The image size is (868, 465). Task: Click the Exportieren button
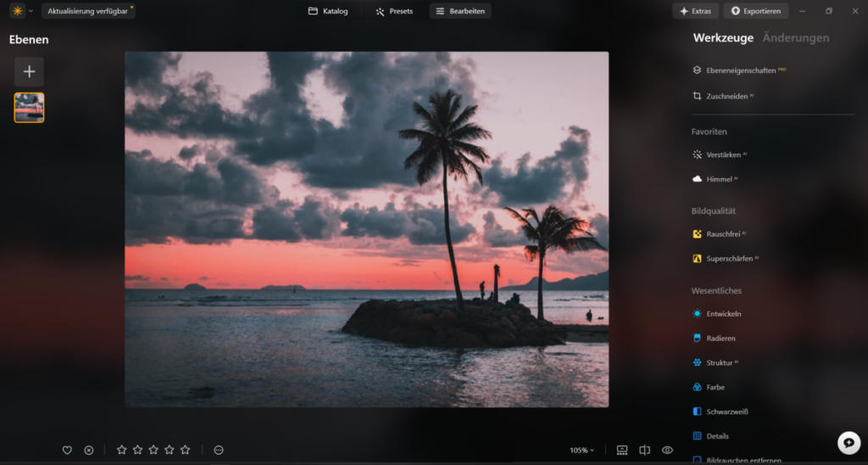[x=755, y=11]
